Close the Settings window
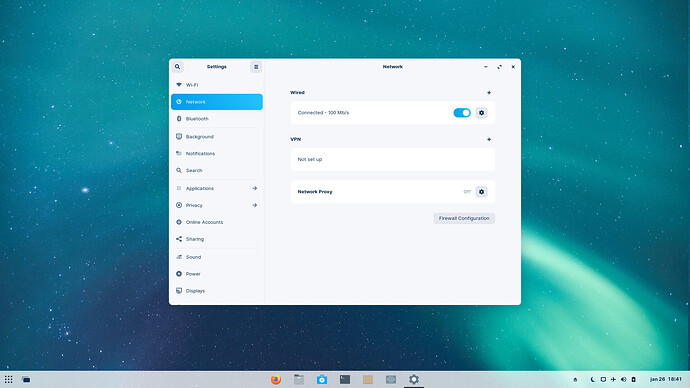Viewport: 690px width, 388px height. tap(513, 67)
